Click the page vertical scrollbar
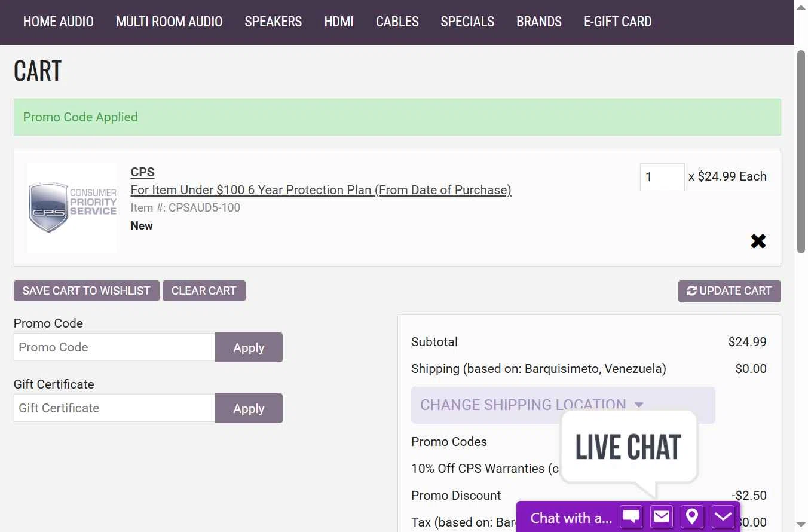 click(x=801, y=152)
